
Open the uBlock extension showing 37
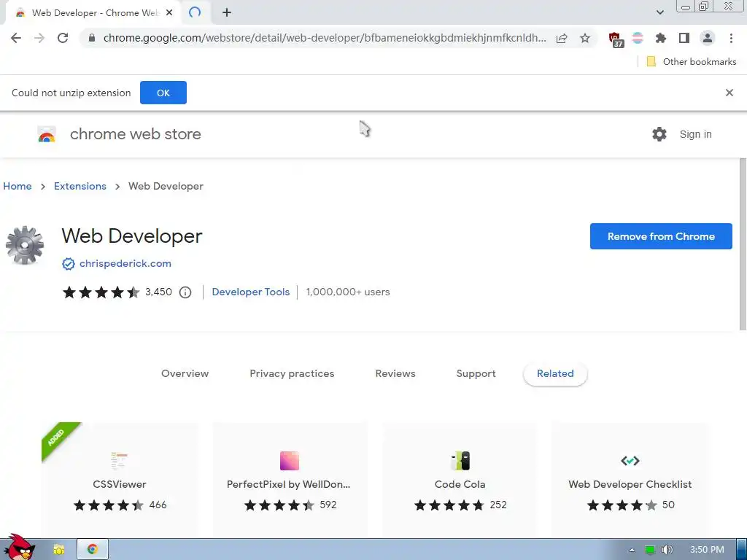(x=616, y=39)
